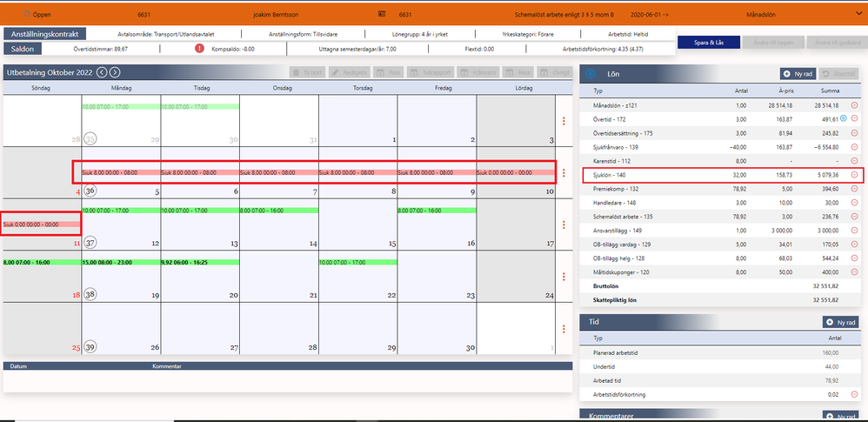Screen dimensions: 868x422
Task: Open the Lön panel round menu icon
Action: coord(590,73)
